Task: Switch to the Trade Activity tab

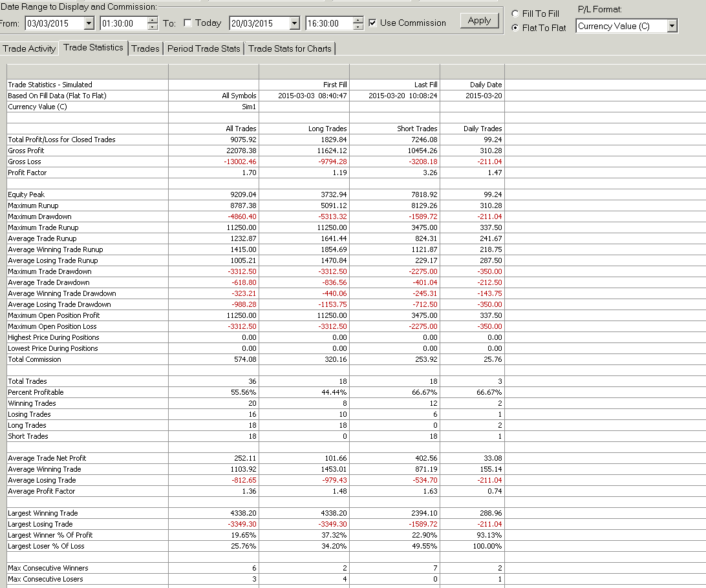Action: click(x=29, y=48)
